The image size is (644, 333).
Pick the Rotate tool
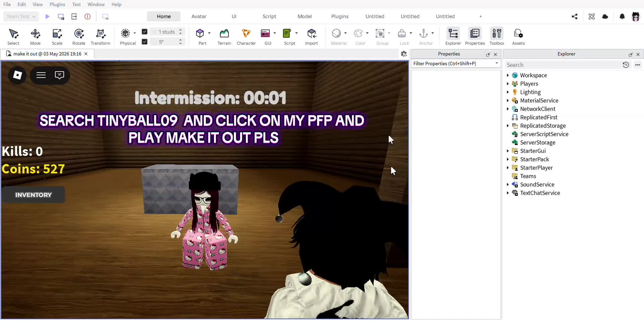(x=79, y=37)
